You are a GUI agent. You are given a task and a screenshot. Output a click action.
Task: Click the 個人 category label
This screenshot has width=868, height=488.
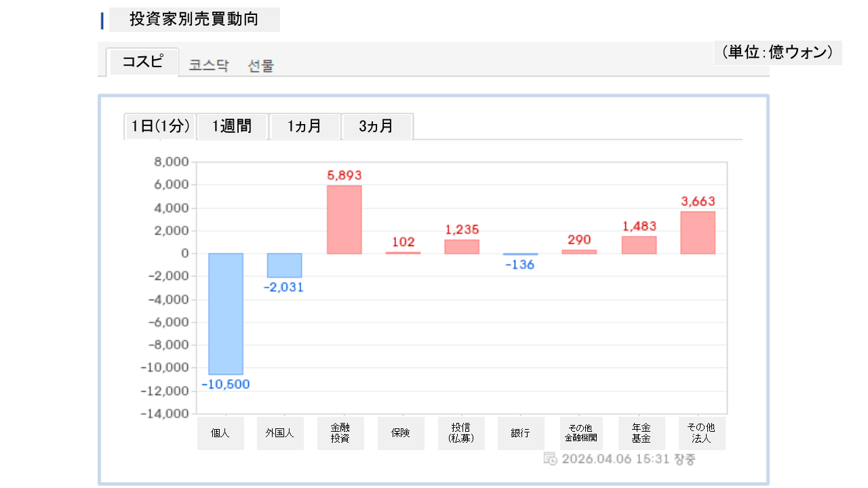point(220,433)
